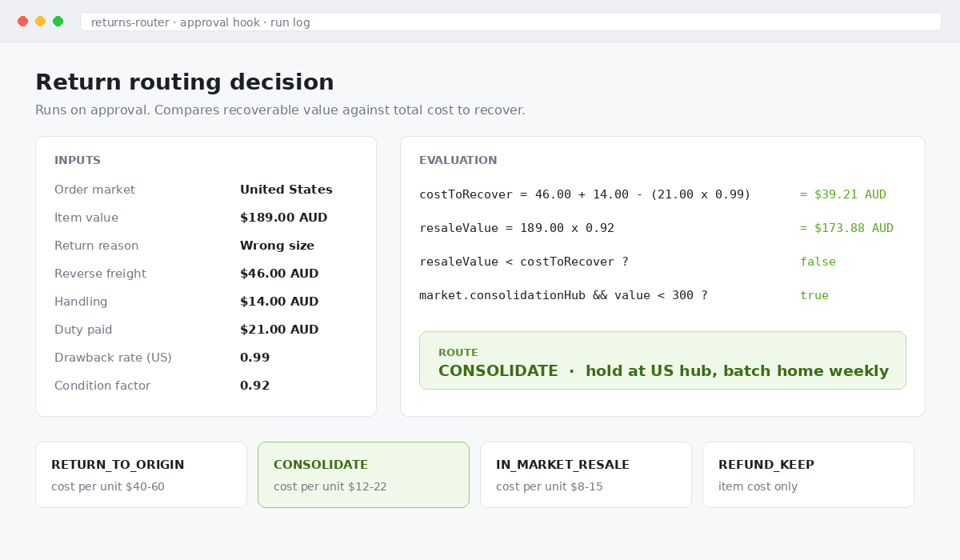
Task: Click the 'Reverse freight' label
Action: pos(100,274)
